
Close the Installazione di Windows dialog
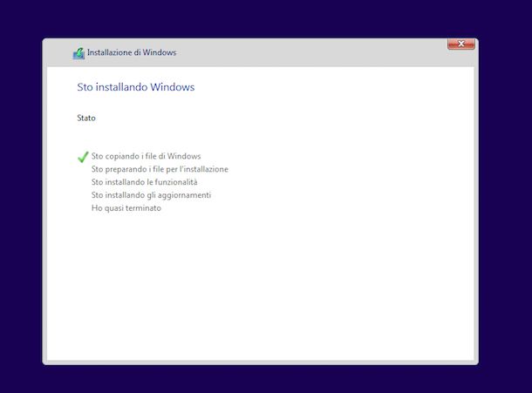point(461,44)
